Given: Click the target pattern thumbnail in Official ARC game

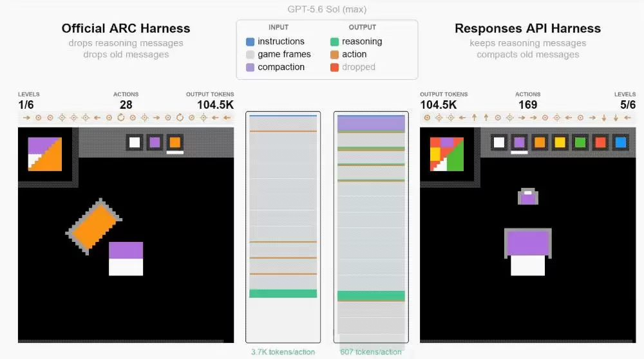Looking at the screenshot, I should pyautogui.click(x=45, y=154).
